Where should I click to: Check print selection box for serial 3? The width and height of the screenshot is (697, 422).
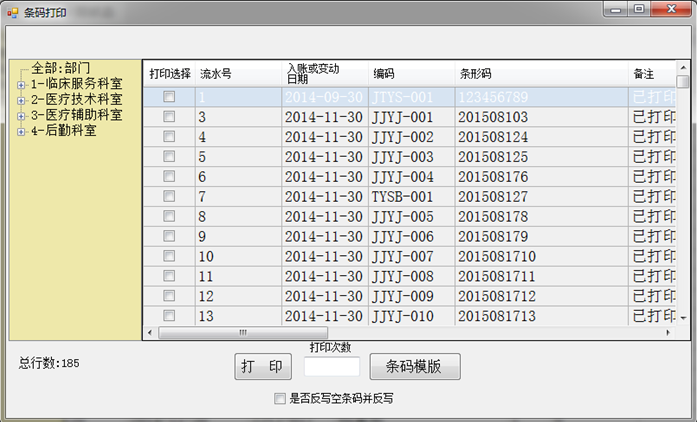coord(169,117)
